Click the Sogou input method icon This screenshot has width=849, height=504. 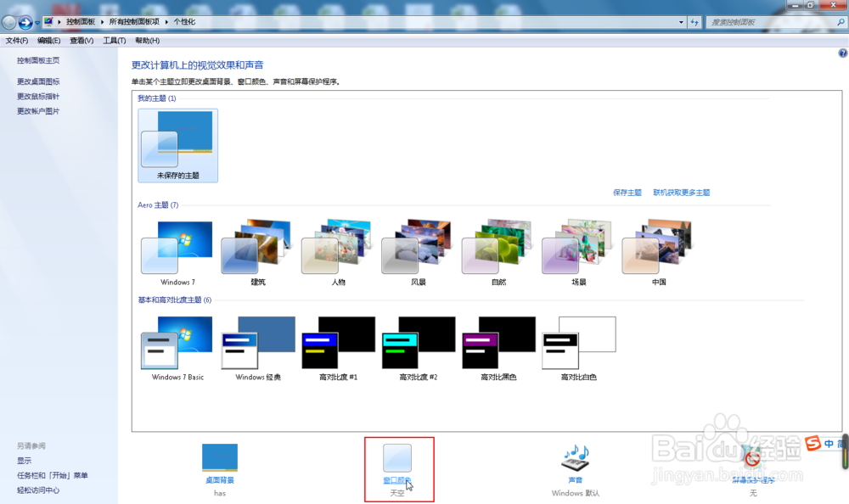(x=812, y=443)
